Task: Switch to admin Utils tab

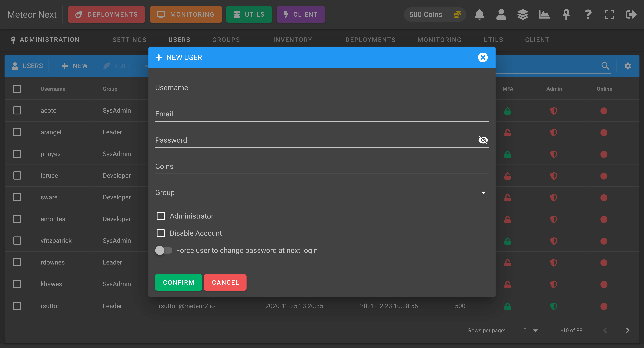Action: pyautogui.click(x=493, y=40)
